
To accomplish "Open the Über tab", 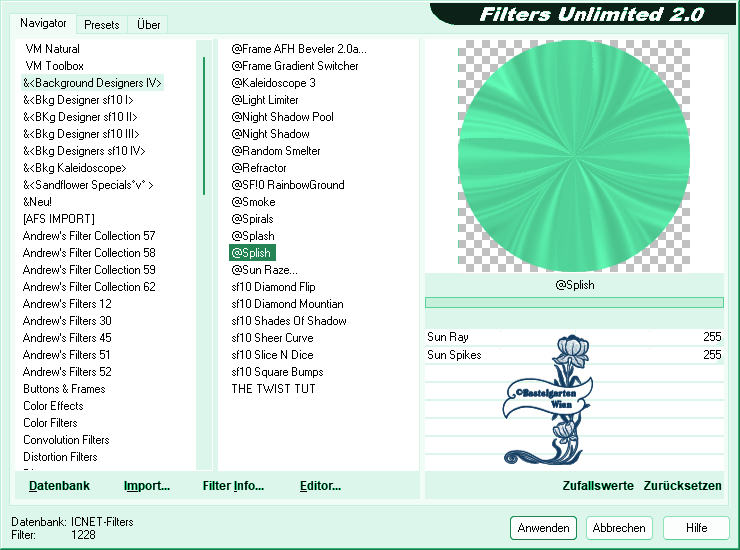I will point(148,25).
